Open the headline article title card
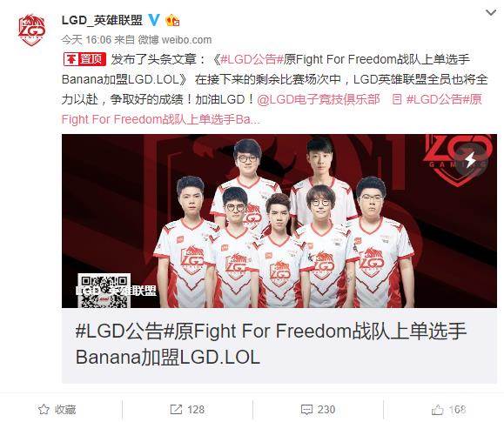This screenshot has width=504, height=422. tap(279, 345)
